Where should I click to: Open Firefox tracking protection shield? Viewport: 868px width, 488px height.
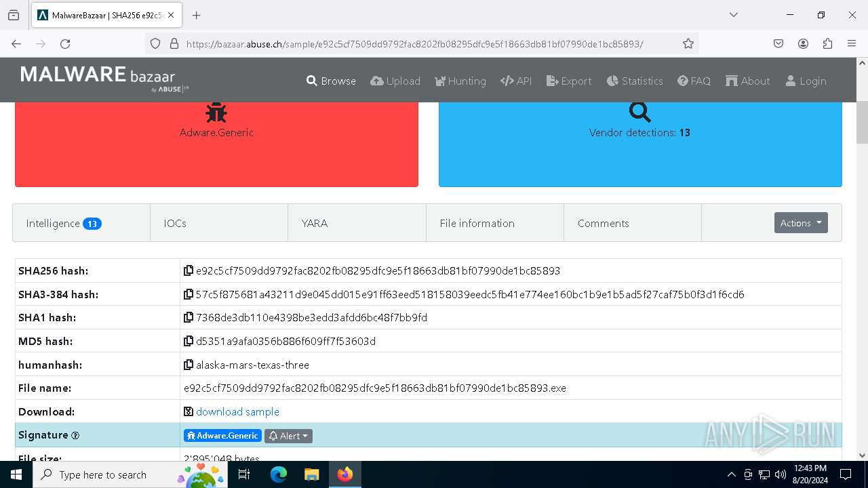155,43
